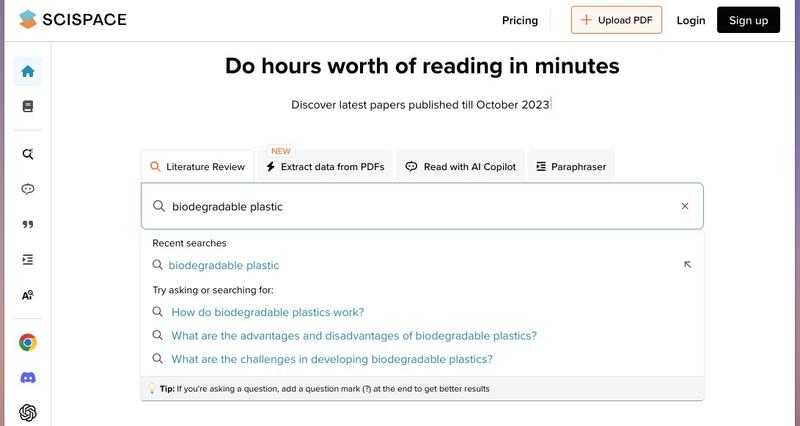Switch to the Paraphraser tab
Screen dimensions: 800x426
[570, 167]
